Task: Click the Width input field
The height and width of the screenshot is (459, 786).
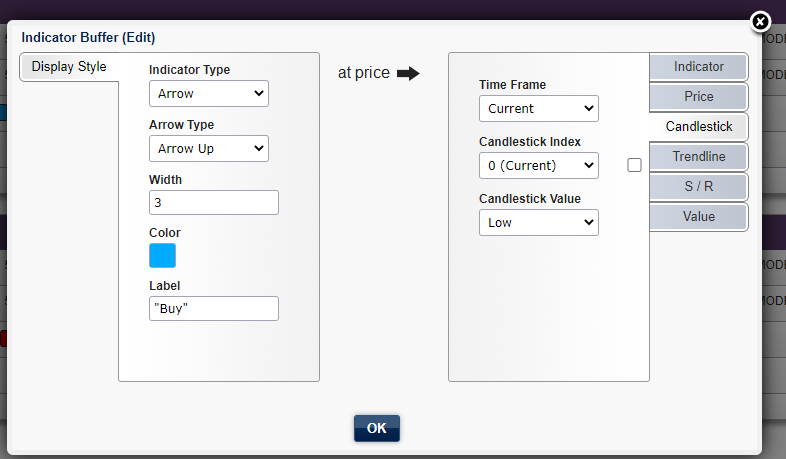Action: (x=213, y=202)
